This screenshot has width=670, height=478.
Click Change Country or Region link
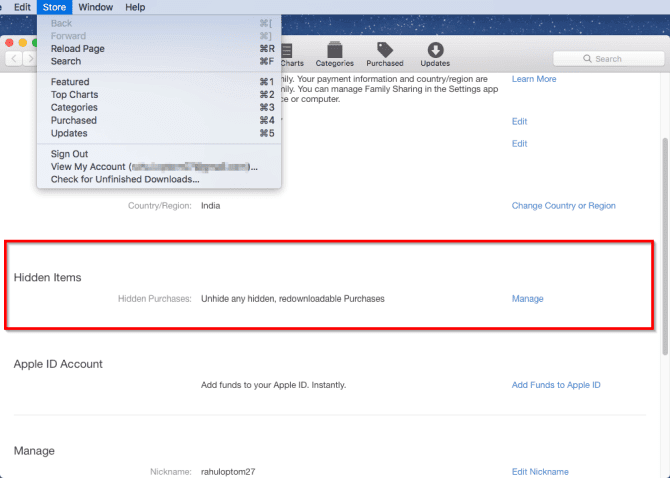tap(564, 205)
